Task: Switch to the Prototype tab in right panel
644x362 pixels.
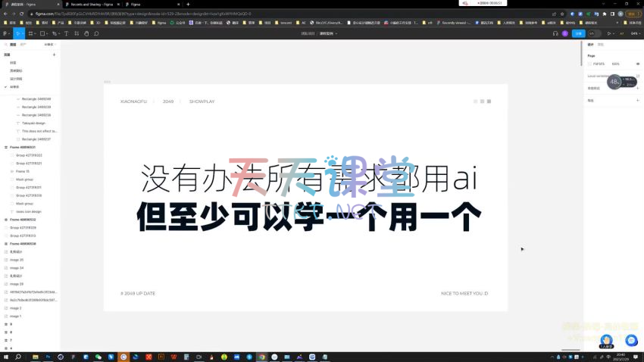Action: click(x=601, y=45)
